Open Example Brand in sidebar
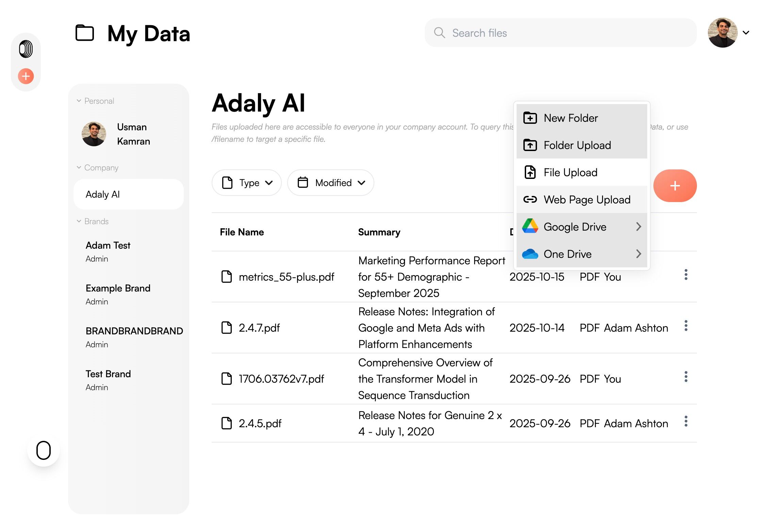The image size is (765, 532). (118, 288)
